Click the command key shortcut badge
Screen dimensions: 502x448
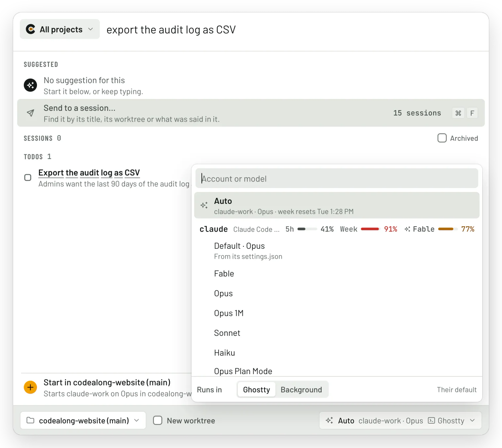click(x=458, y=113)
